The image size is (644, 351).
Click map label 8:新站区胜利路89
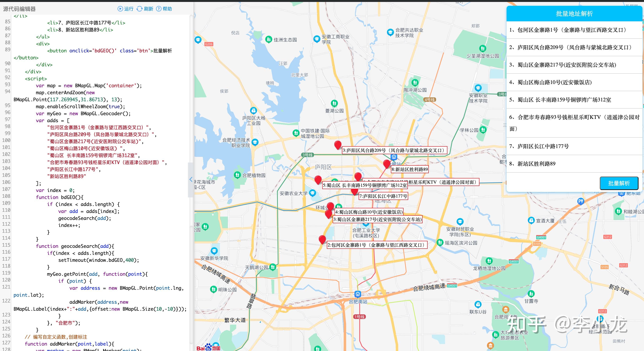[x=410, y=169]
